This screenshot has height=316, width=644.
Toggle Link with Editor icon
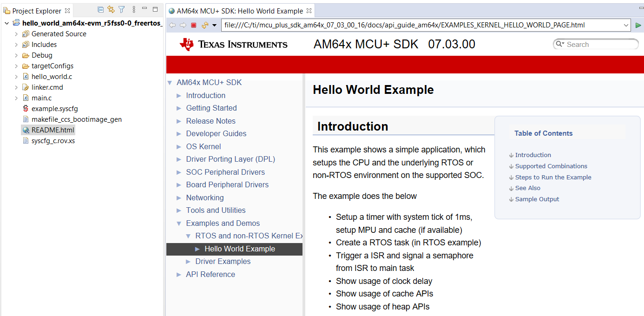(x=111, y=10)
